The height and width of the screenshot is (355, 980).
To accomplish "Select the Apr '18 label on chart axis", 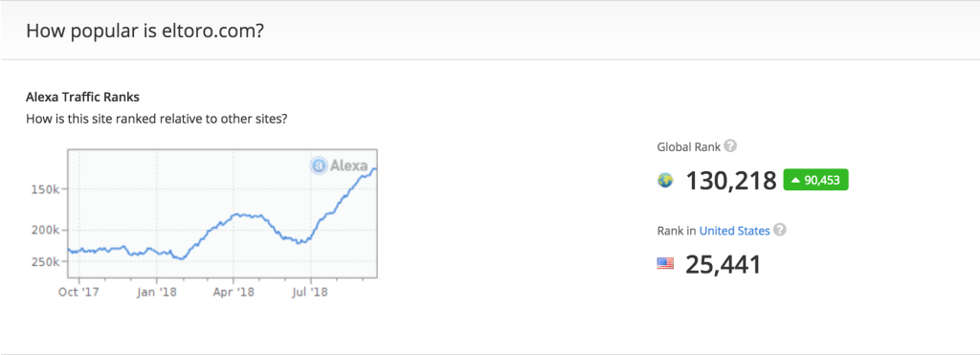I will click(234, 291).
